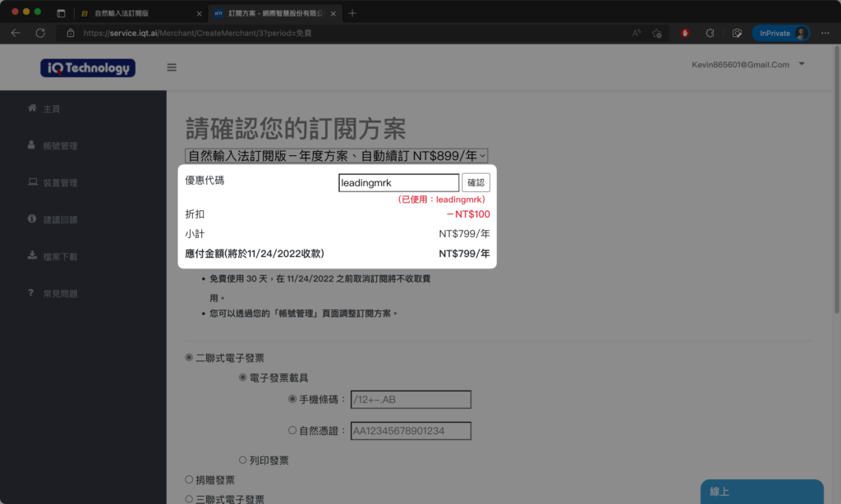
Task: Click the 自然憑證 text field
Action: point(411,431)
